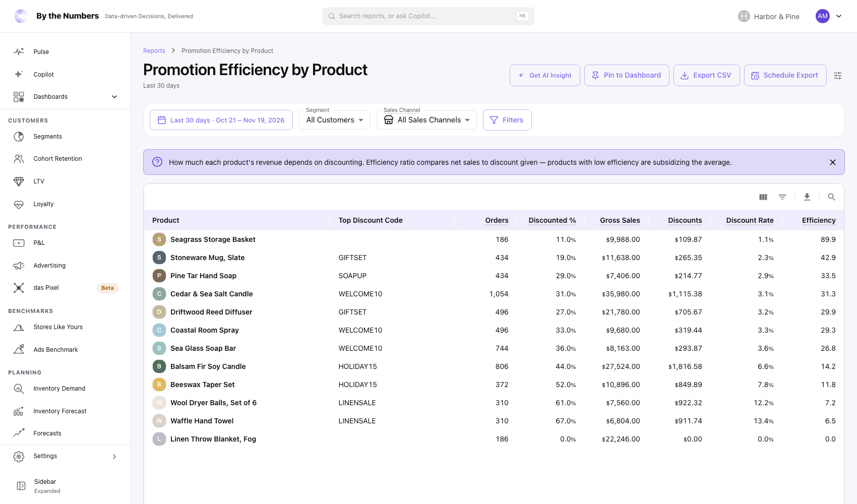Open the Pulse page icon

(19, 51)
